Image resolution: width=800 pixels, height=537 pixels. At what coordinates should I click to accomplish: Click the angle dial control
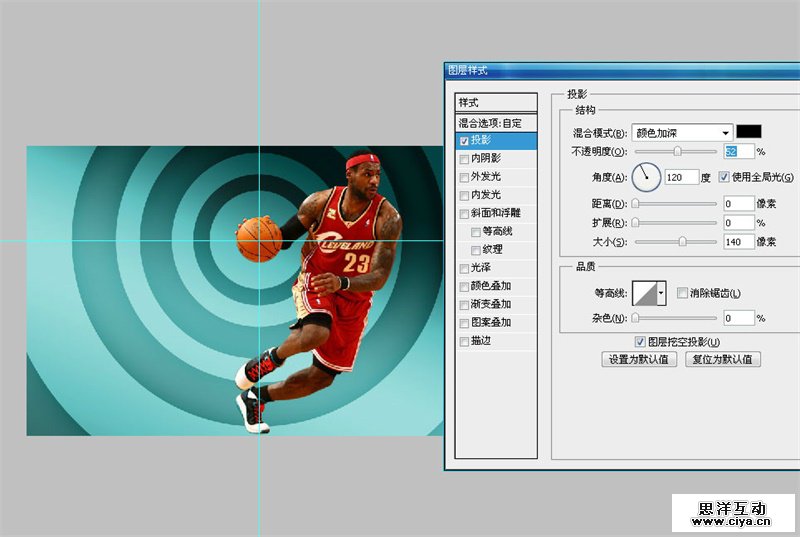point(647,177)
